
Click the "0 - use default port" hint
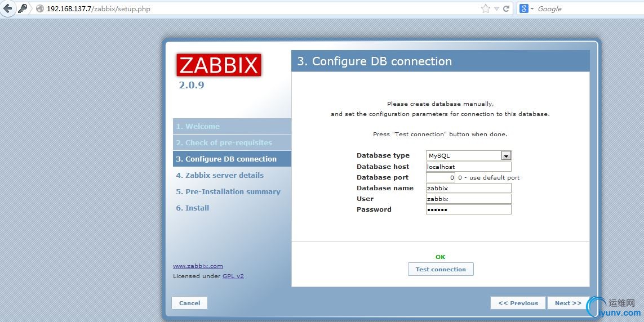click(488, 178)
